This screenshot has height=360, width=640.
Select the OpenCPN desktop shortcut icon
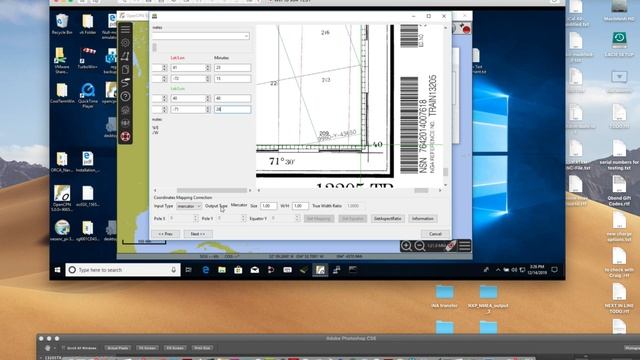coord(62,198)
